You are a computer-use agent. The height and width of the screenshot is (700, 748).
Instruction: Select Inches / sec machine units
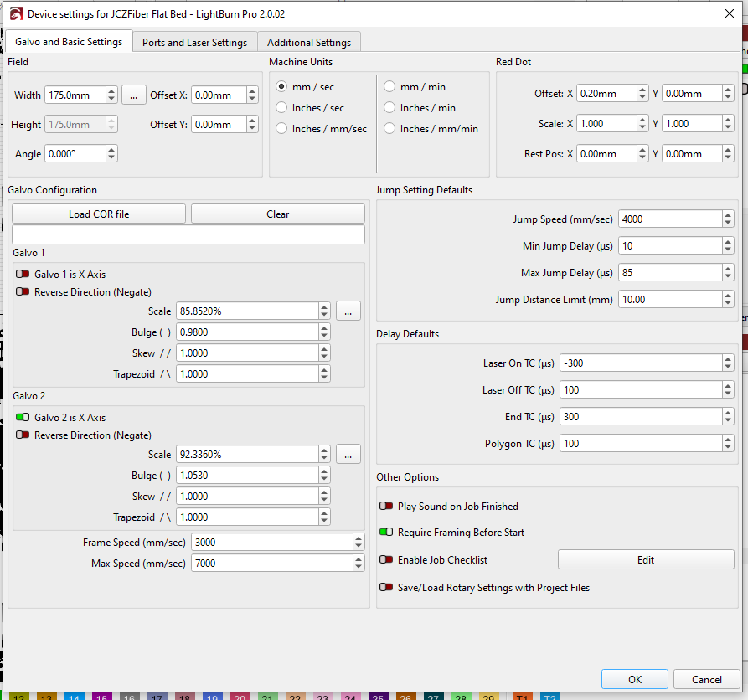[x=281, y=108]
